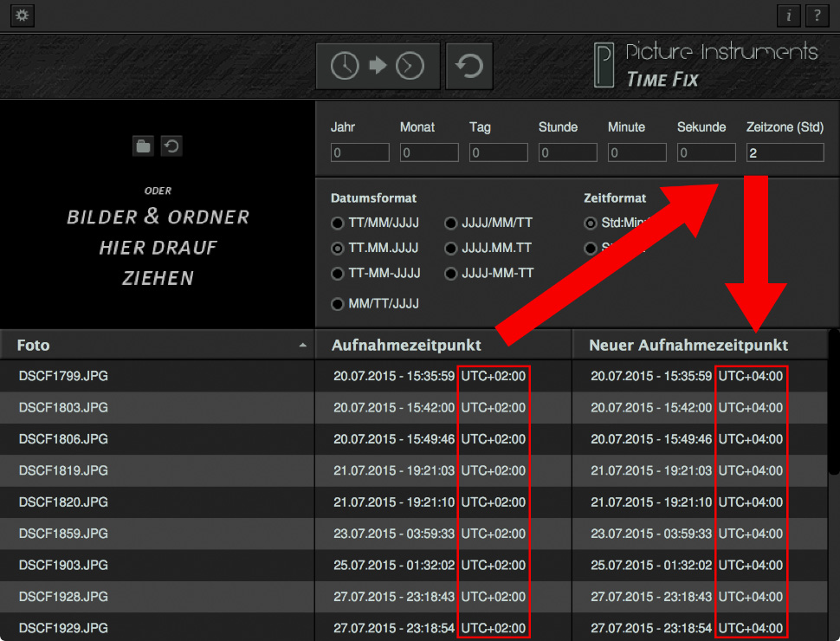The height and width of the screenshot is (641, 840).
Task: Select the TT/MM/JJJJ date format
Action: tap(337, 223)
